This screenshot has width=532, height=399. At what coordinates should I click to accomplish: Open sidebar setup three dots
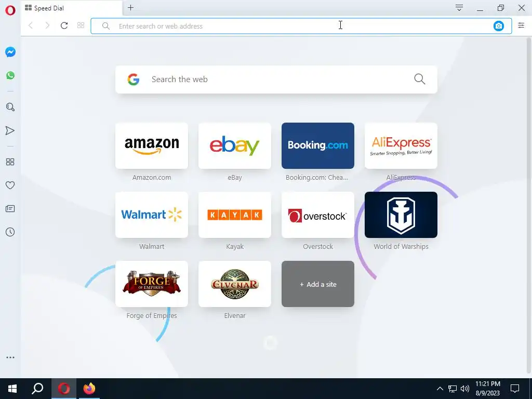point(10,357)
